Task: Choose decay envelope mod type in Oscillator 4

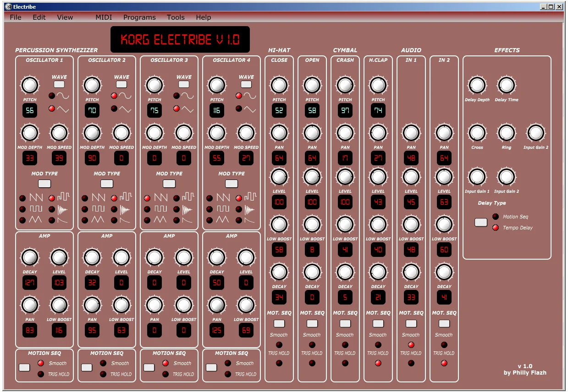Action: (x=249, y=220)
